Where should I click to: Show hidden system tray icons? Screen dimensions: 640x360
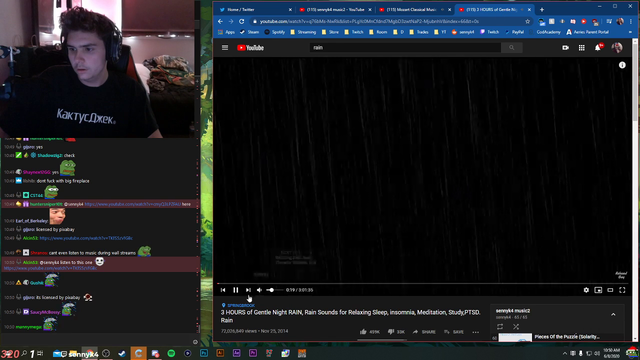565,353
